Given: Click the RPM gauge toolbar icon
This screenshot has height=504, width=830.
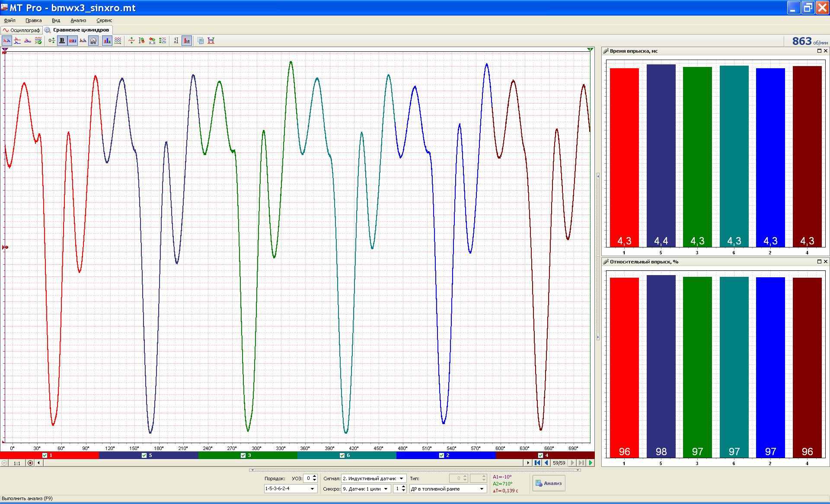Looking at the screenshot, I should [x=93, y=41].
